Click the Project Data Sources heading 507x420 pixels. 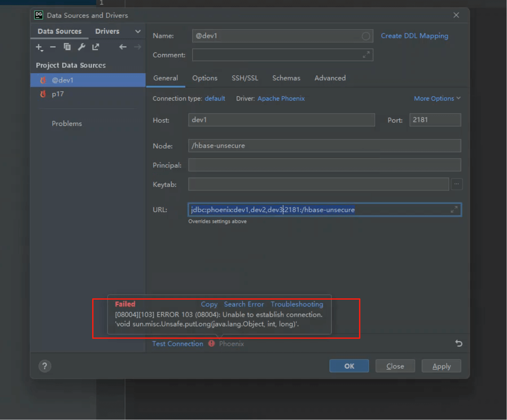[71, 65]
